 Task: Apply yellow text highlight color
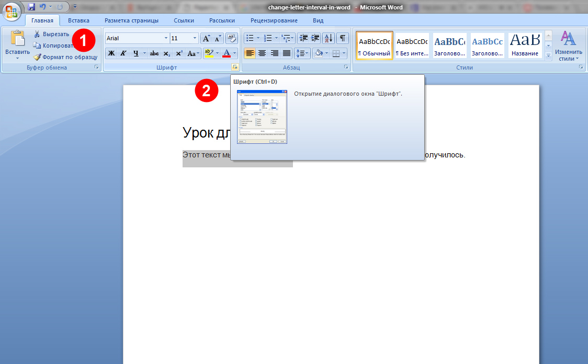pos(209,53)
